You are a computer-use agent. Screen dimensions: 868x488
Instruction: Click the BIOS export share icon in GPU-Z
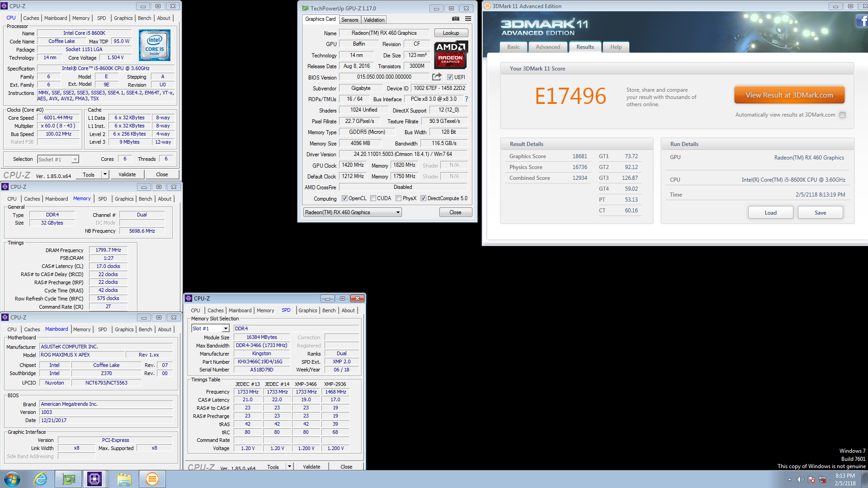(437, 77)
